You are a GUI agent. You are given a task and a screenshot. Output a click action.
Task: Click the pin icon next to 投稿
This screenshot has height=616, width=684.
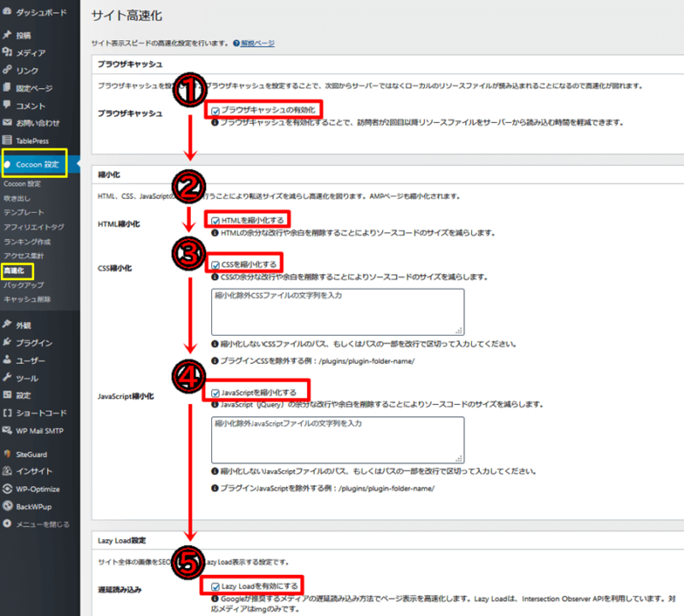coord(7,35)
